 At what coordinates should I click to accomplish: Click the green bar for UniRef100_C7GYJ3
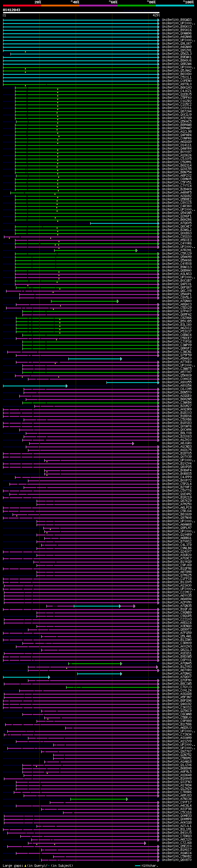pyautogui.click(x=113, y=687)
